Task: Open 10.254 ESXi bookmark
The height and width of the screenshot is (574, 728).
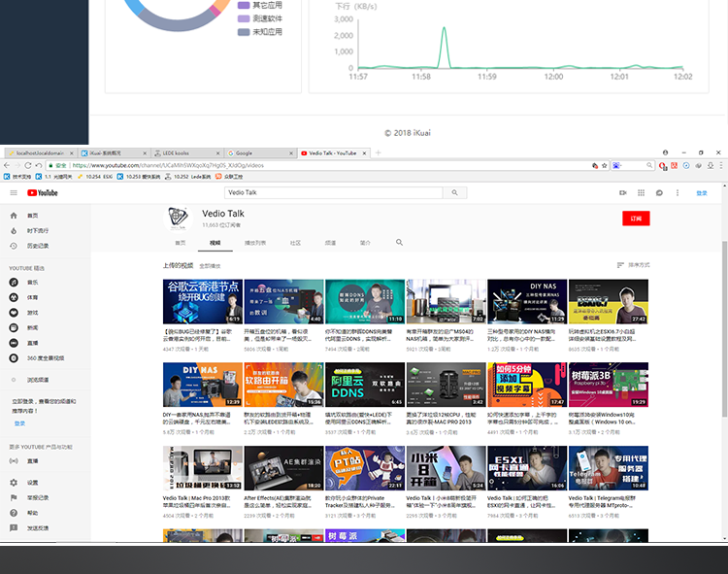Action: click(95, 177)
